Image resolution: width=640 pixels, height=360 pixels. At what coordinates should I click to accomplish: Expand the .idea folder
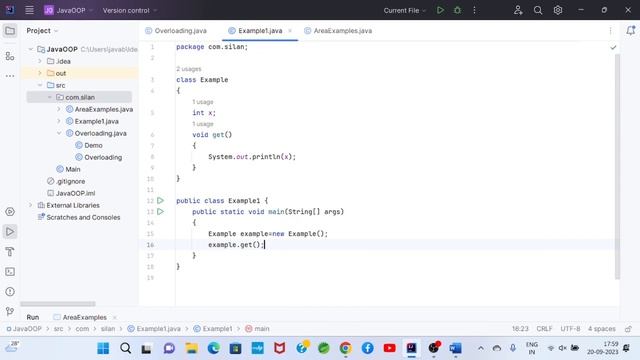tap(40, 61)
